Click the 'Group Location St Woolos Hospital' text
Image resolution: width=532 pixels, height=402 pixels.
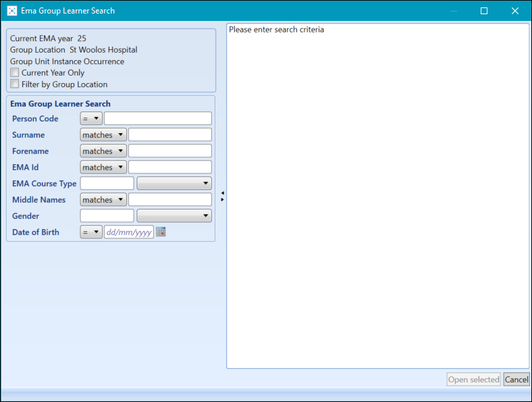pyautogui.click(x=74, y=50)
